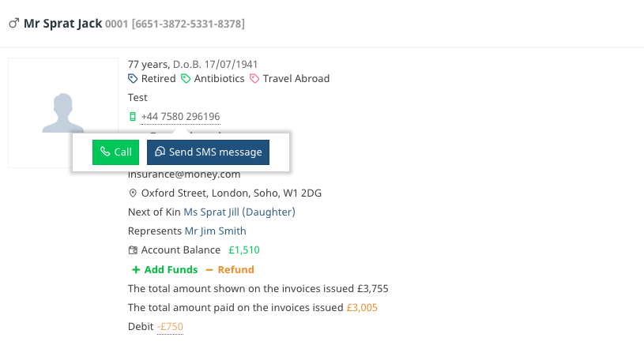Click the blue Retired tag icon
644x349 pixels.
133,78
